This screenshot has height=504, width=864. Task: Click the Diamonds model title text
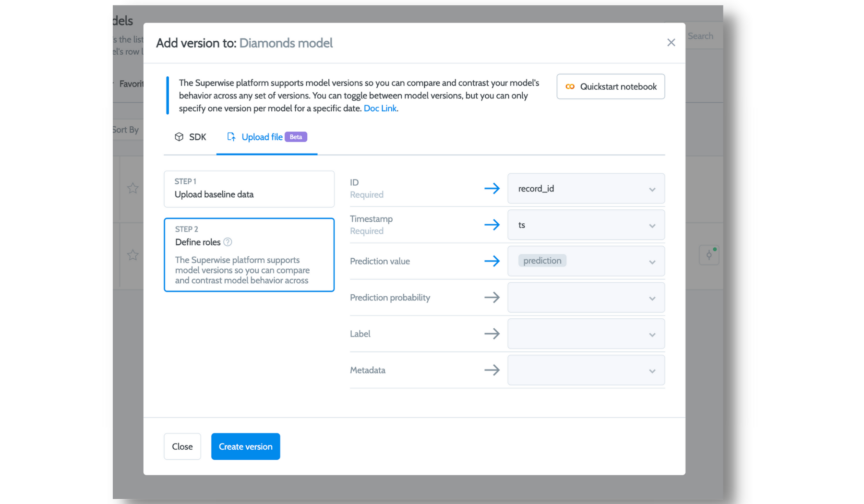coord(286,43)
